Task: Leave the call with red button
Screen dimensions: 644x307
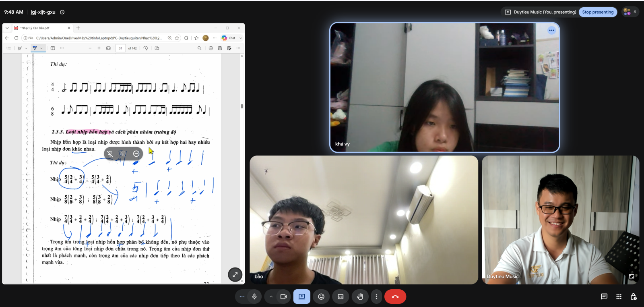Action: [395, 297]
